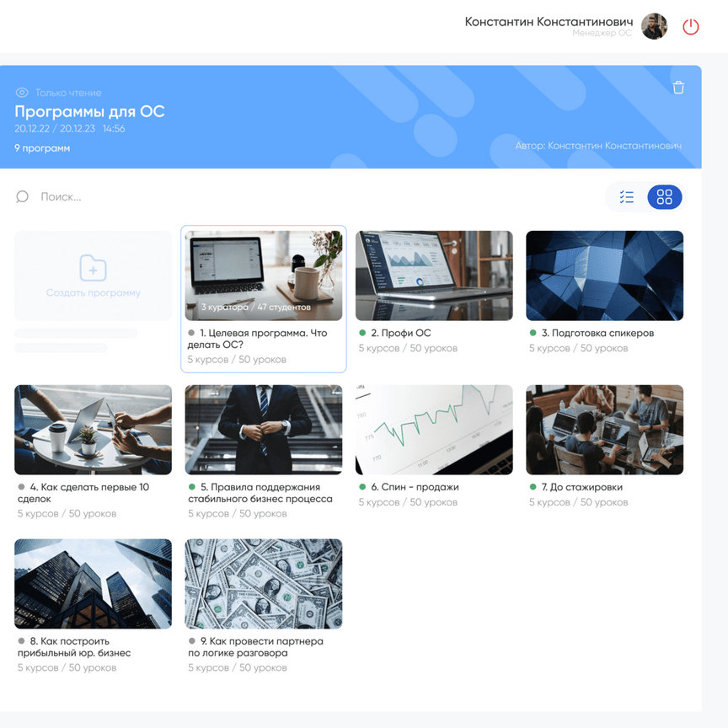Open thumbnail of 6. Спин - продажи
The width and height of the screenshot is (728, 728).
pos(434,430)
